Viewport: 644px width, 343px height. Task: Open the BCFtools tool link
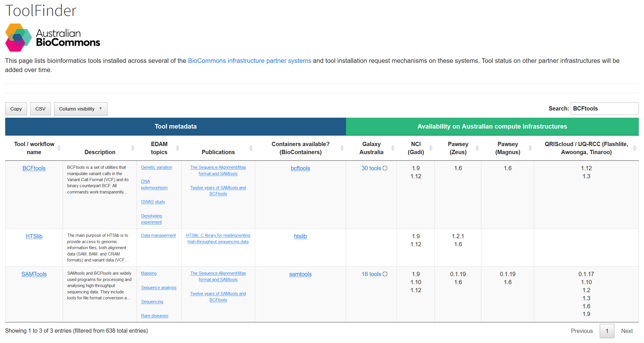pyautogui.click(x=34, y=168)
